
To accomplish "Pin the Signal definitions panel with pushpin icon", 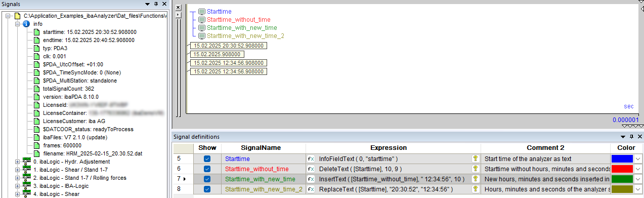I will [631, 137].
